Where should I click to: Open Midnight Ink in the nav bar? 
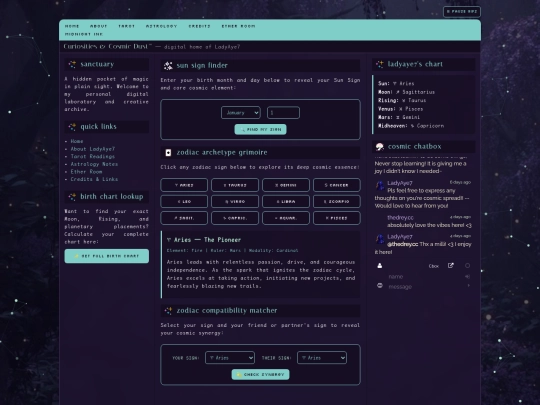(84, 34)
